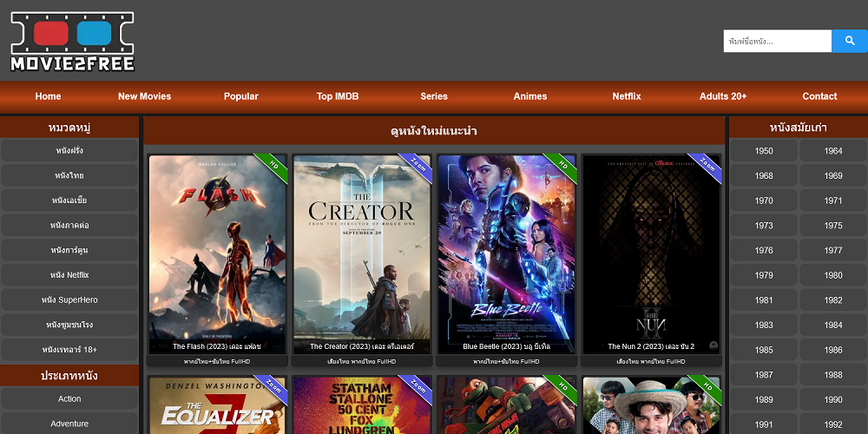This screenshot has height=434, width=868.
Task: Select year 1985
Action: pyautogui.click(x=763, y=350)
